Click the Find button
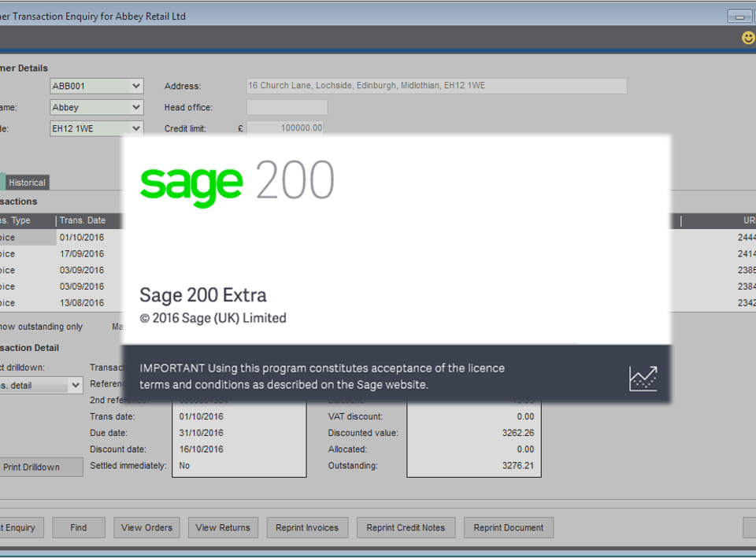This screenshot has height=558, width=756. tap(79, 527)
